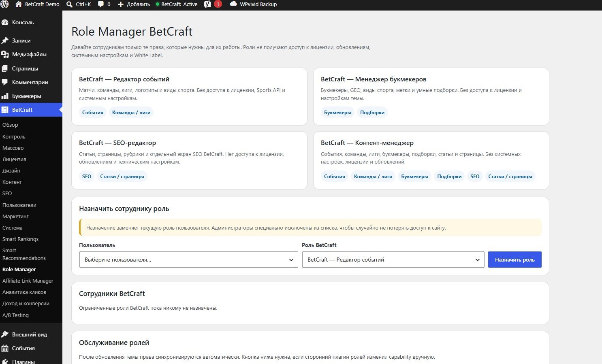Screen dimensions: 602x364
Task: Open the comments bubble icon in admin bar
Action: (x=100, y=4)
